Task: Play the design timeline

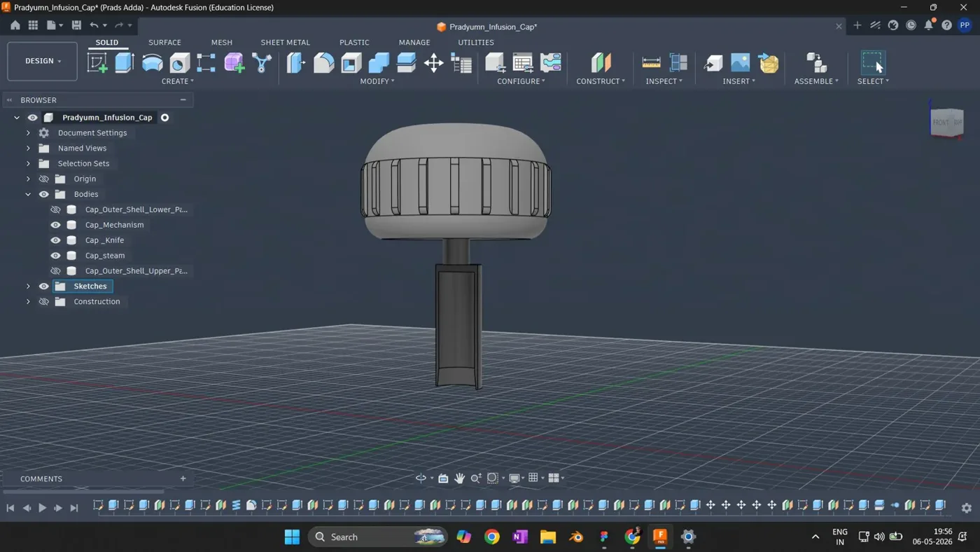Action: pyautogui.click(x=42, y=508)
